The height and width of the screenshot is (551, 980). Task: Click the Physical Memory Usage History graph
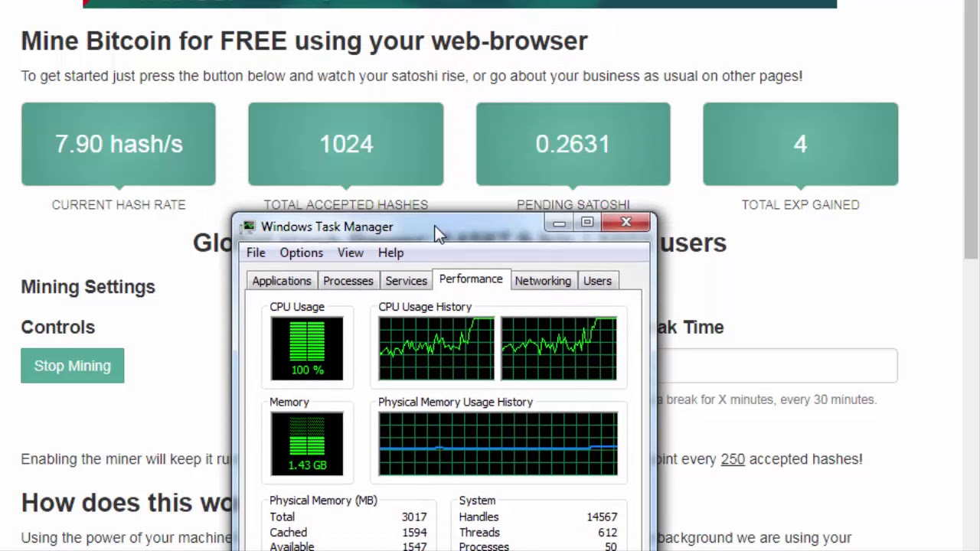[x=498, y=444]
